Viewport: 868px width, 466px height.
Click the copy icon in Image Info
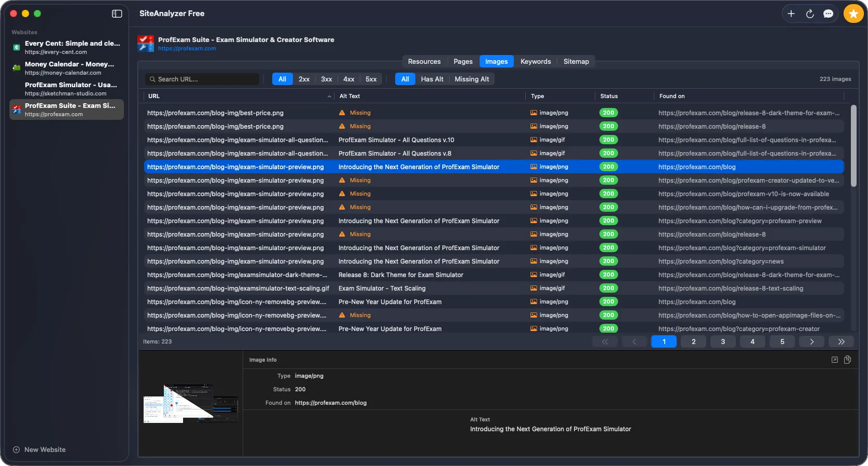[x=847, y=360]
